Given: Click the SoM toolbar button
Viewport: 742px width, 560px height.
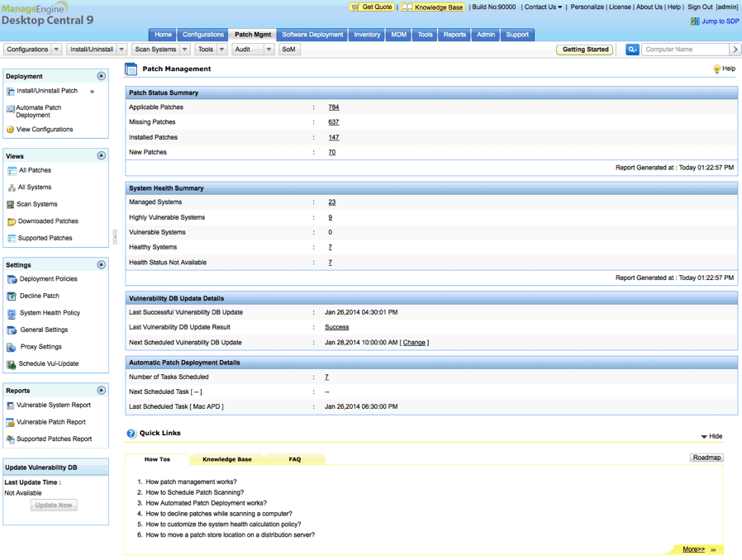Looking at the screenshot, I should 288,50.
